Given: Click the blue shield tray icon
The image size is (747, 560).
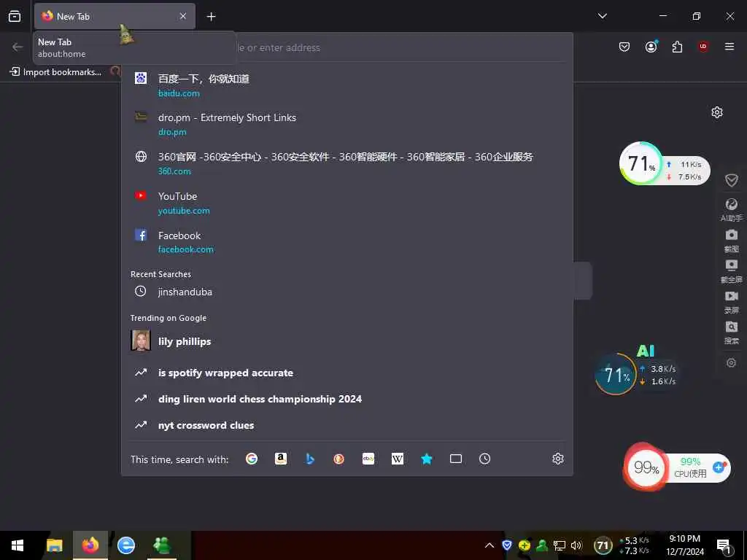Looking at the screenshot, I should pos(507,545).
